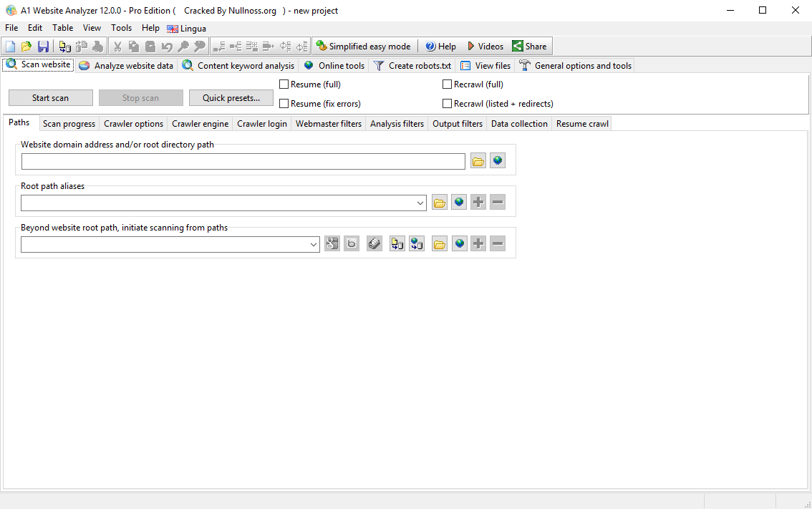Open the Table menu
The width and height of the screenshot is (812, 509).
tap(63, 28)
